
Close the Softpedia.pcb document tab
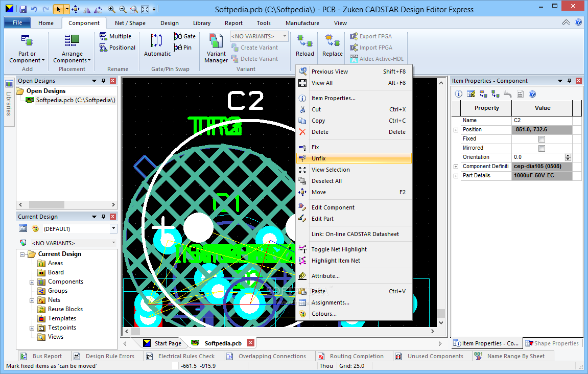250,342
